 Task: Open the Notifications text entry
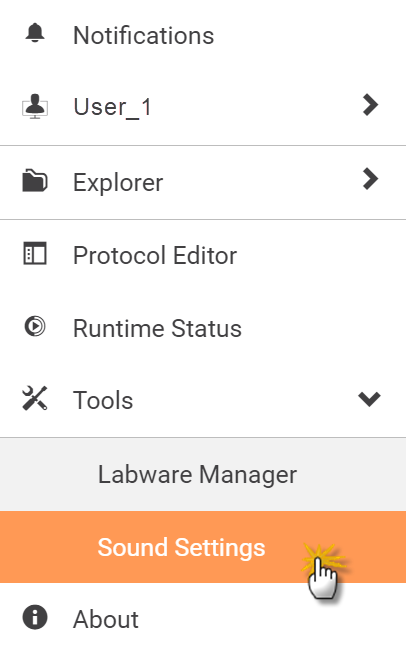pos(144,36)
